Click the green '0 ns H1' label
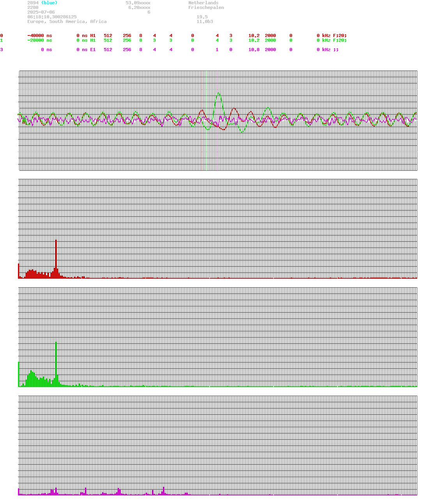Image resolution: width=427 pixels, height=504 pixels. 86,40
